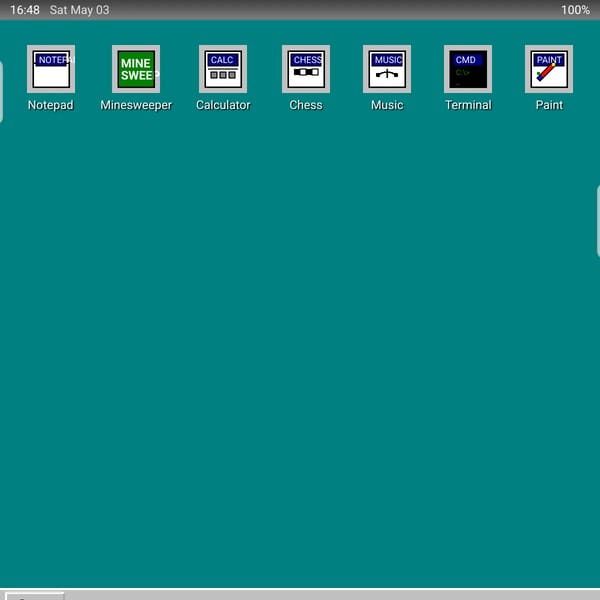Open the Calculator app icon
The height and width of the screenshot is (600, 600).
tap(223, 69)
